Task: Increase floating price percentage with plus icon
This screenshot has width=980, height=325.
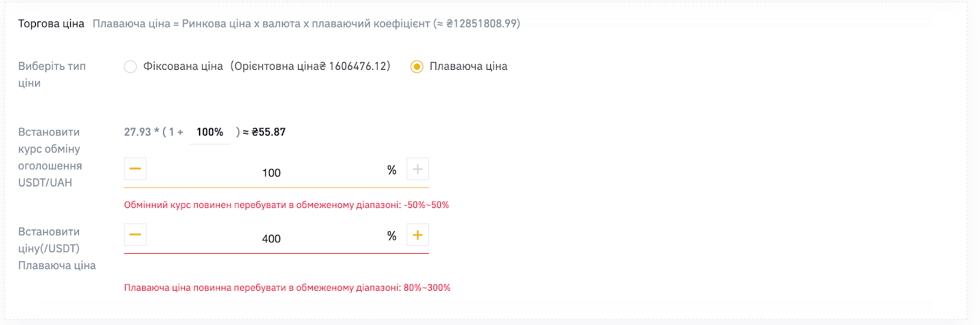Action: [418, 235]
